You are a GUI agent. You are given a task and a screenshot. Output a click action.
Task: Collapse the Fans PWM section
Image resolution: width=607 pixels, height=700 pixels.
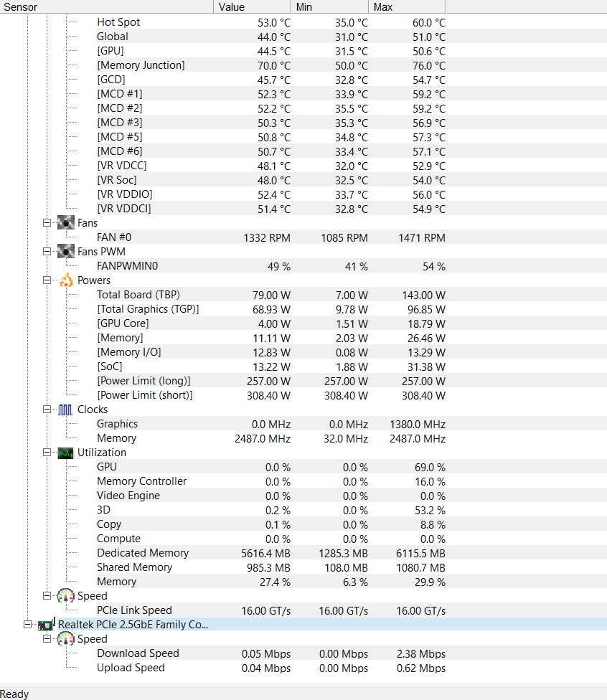tap(46, 251)
